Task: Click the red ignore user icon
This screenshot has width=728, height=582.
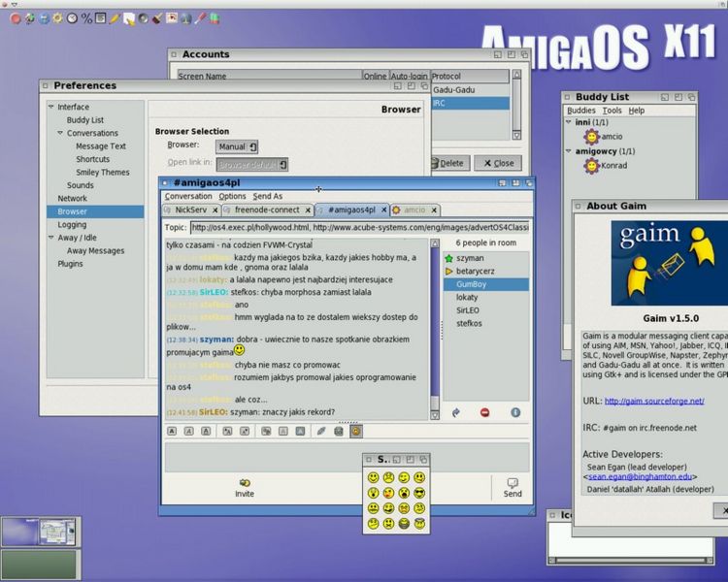Action: point(484,412)
